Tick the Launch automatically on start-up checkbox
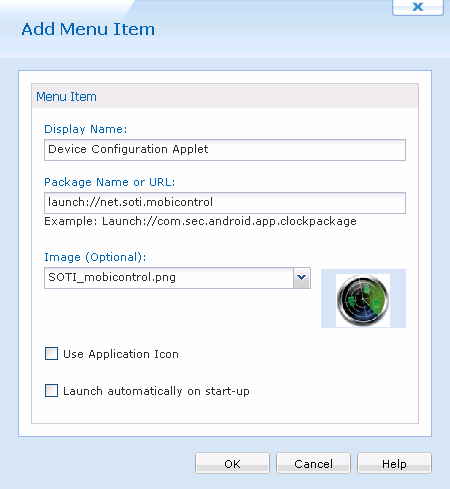Viewport: 450px width, 489px height. click(51, 391)
